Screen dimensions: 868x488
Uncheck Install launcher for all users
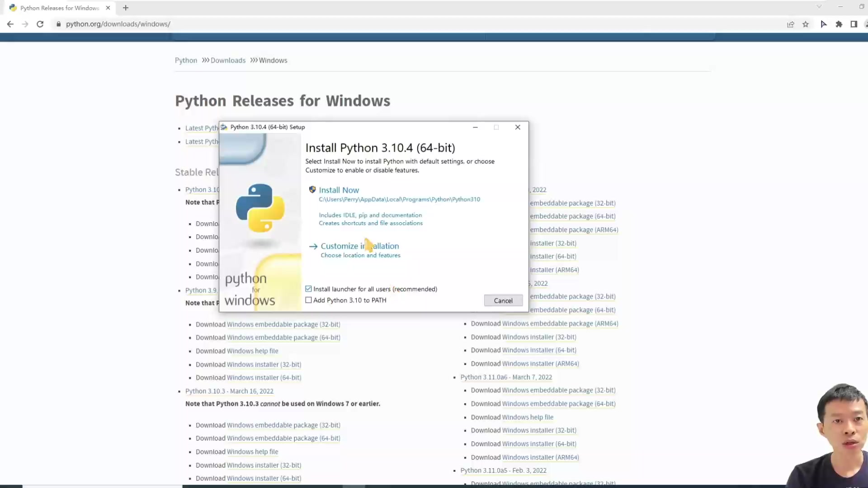(x=308, y=289)
